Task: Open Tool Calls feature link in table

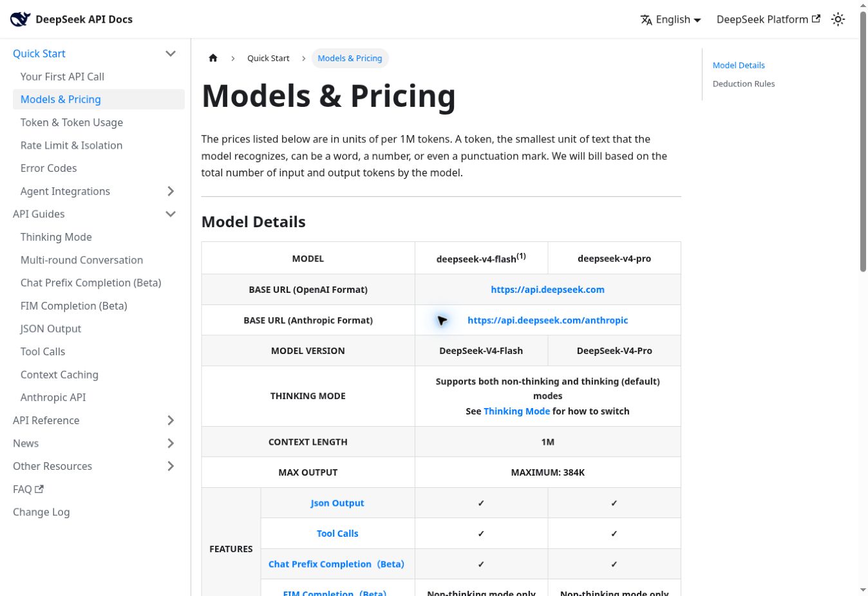Action: click(x=337, y=534)
